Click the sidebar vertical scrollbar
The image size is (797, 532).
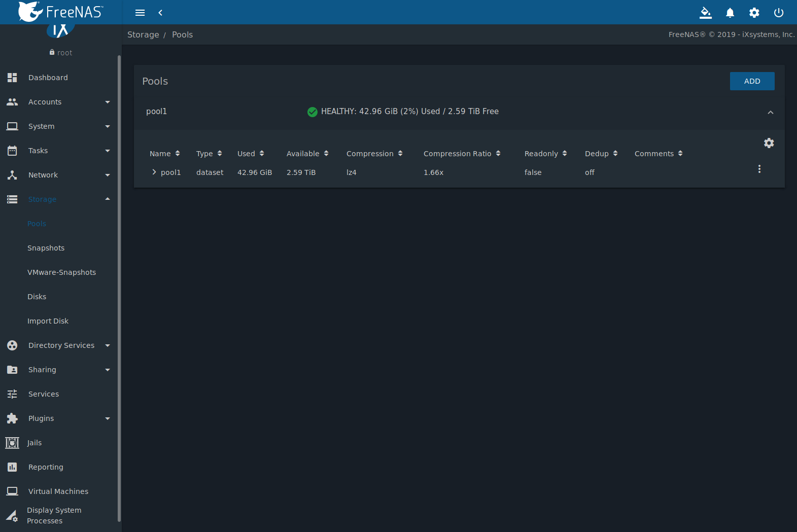pos(119,288)
